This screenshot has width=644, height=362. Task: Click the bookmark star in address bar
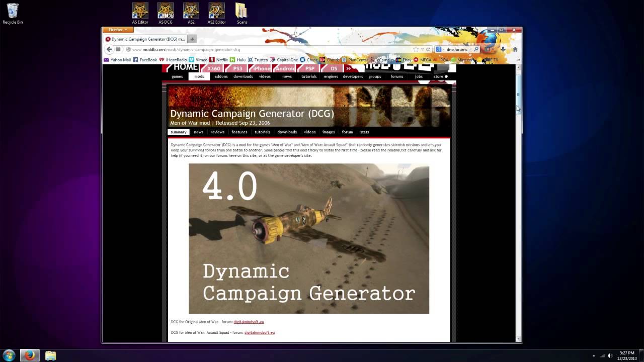click(416, 49)
